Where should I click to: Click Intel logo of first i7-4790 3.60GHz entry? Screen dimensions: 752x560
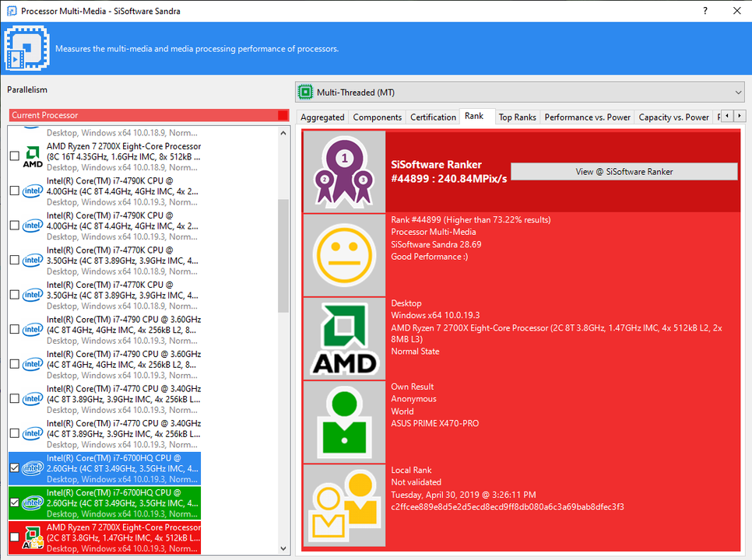(33, 330)
